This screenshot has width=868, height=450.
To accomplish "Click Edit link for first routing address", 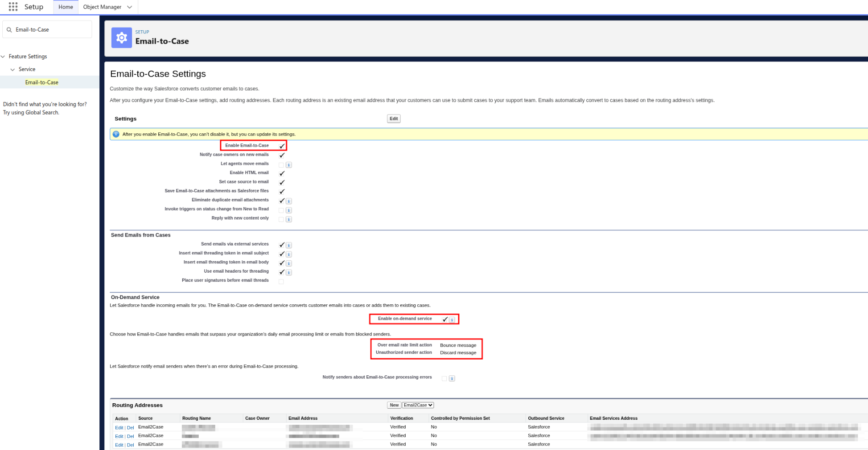I will tap(119, 428).
